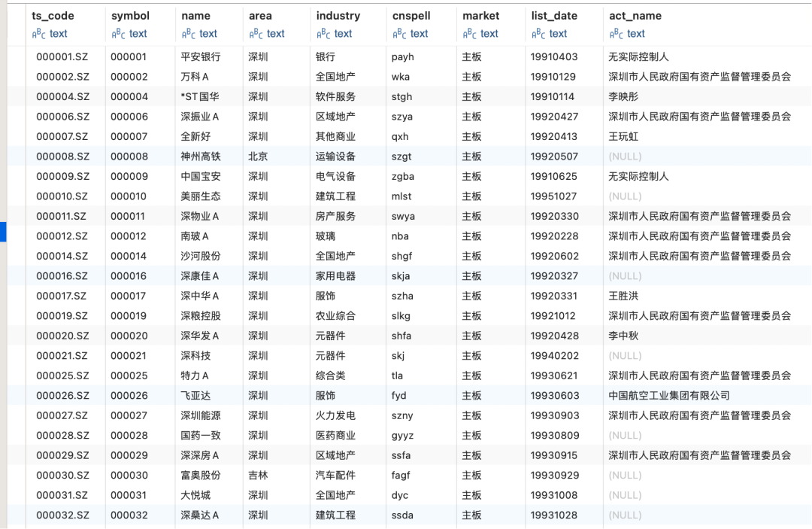This screenshot has width=812, height=529.
Task: Select cell 火力发电
Action: click(335, 415)
